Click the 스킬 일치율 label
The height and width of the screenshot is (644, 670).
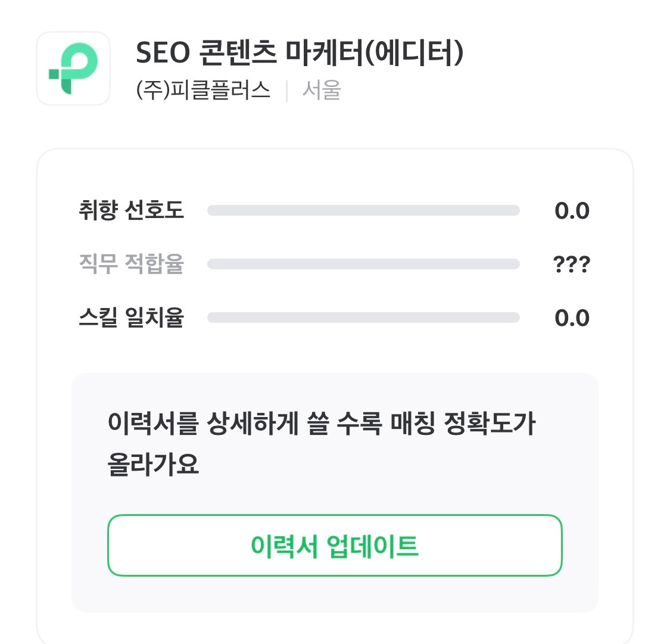click(x=131, y=318)
